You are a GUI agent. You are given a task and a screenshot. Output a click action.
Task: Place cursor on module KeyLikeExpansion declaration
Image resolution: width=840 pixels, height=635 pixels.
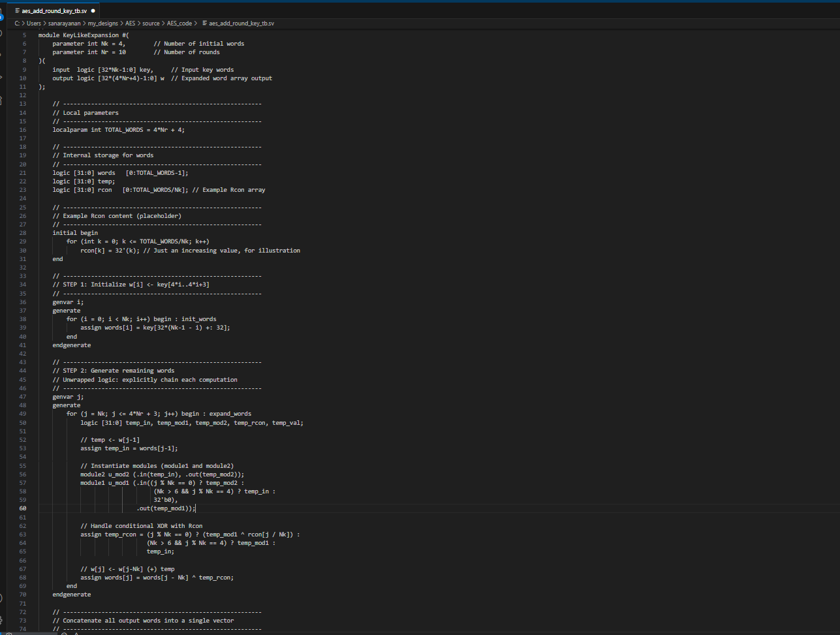click(x=84, y=35)
